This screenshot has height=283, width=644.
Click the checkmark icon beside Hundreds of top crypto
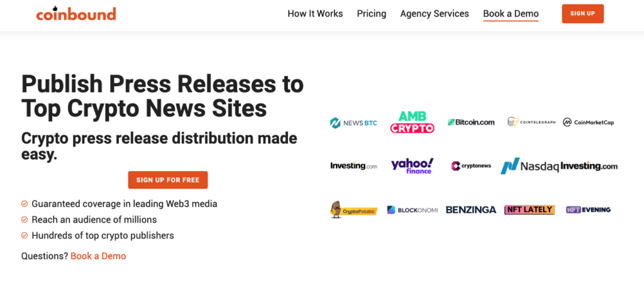25,236
